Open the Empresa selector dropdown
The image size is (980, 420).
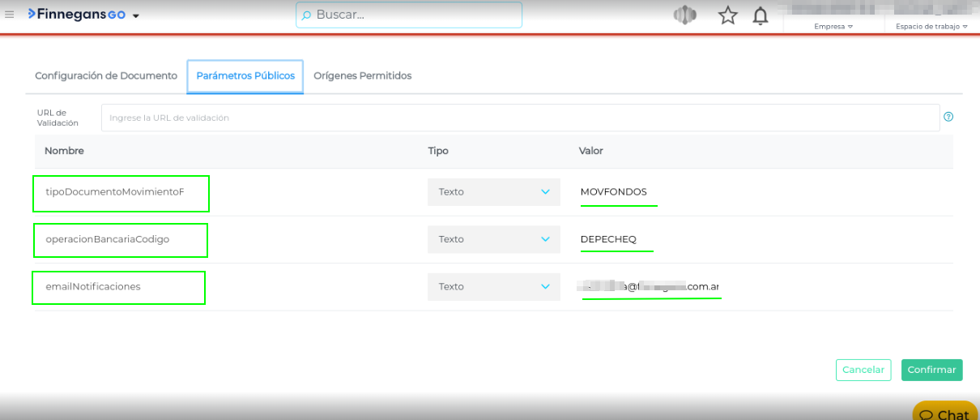click(x=833, y=26)
